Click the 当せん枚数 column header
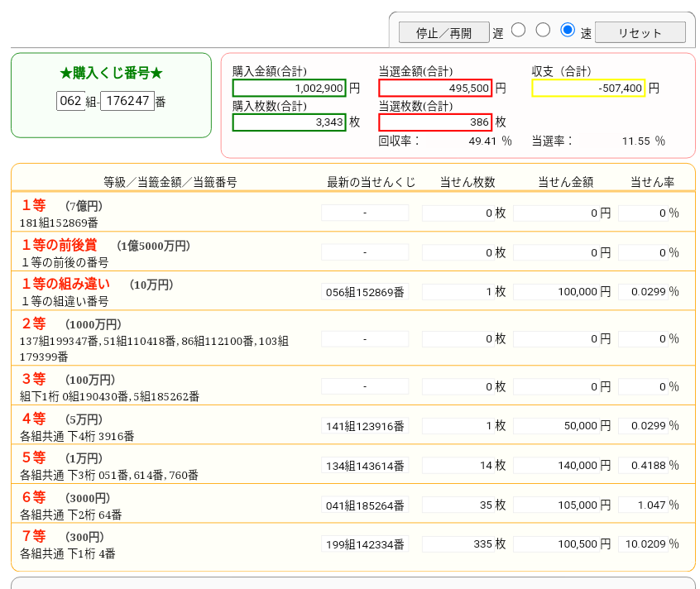 pos(467,182)
